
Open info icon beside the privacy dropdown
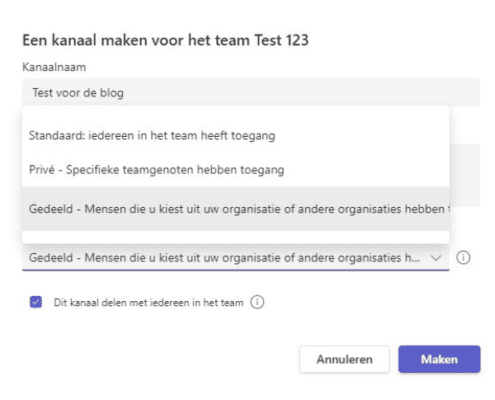463,258
